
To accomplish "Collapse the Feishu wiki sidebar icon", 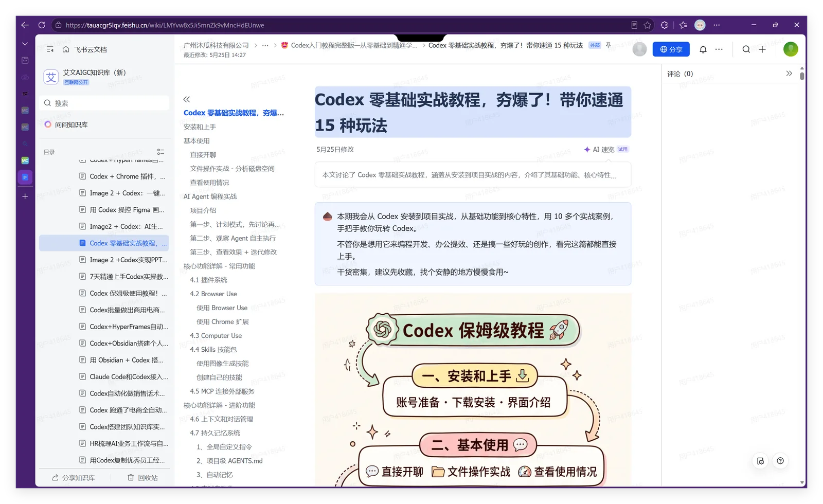I will click(50, 49).
